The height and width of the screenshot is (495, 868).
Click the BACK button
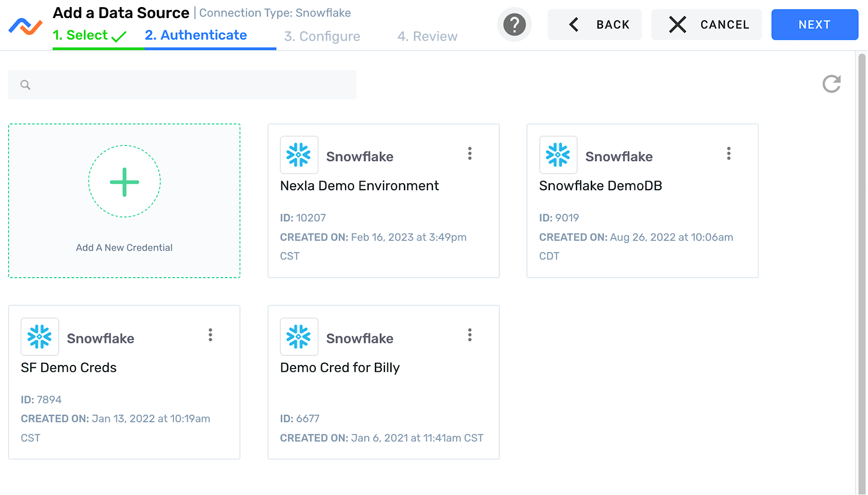[x=595, y=25]
